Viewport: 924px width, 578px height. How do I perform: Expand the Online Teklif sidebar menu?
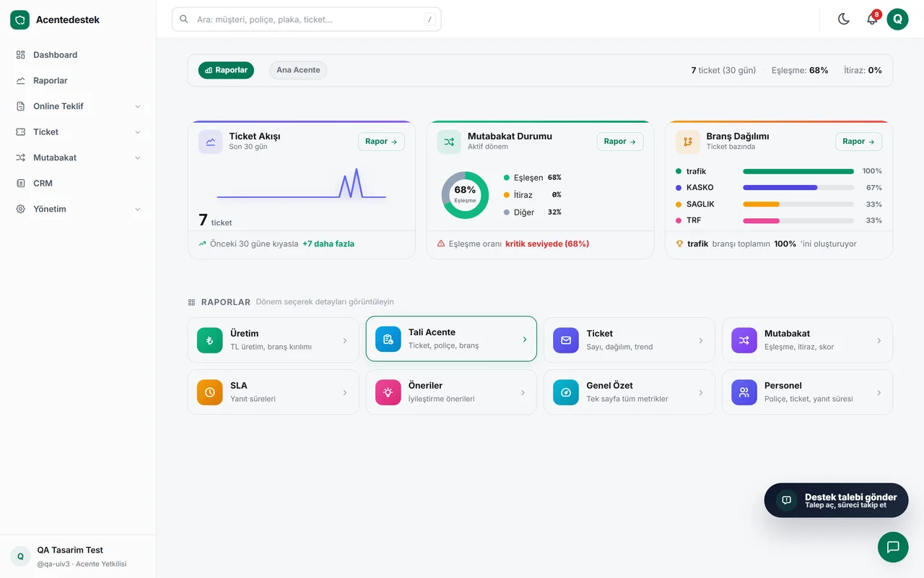tap(78, 106)
